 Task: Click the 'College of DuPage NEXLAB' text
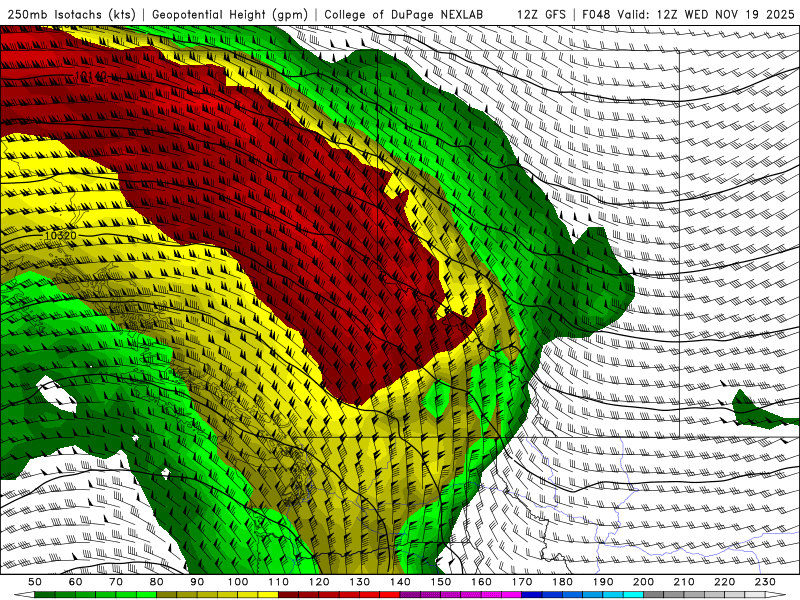[x=403, y=14]
